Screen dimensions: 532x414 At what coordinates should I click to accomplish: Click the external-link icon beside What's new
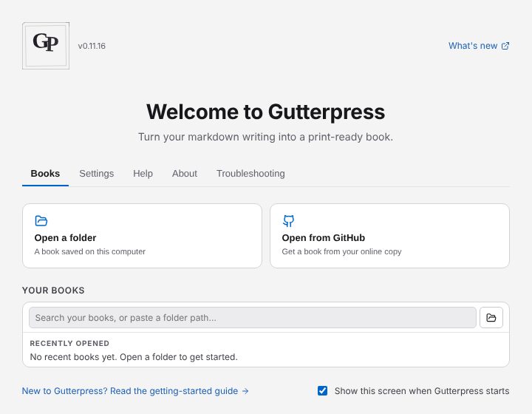pos(505,46)
